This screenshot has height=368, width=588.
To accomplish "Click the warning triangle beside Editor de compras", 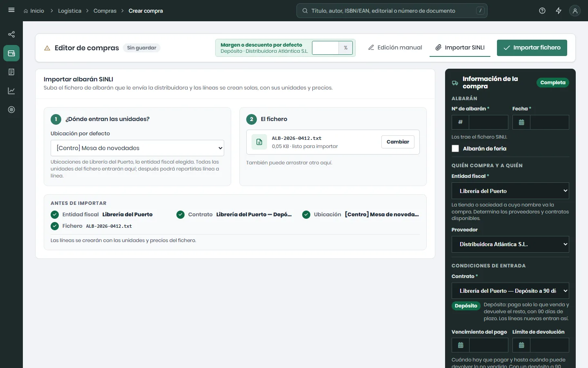I will (47, 48).
